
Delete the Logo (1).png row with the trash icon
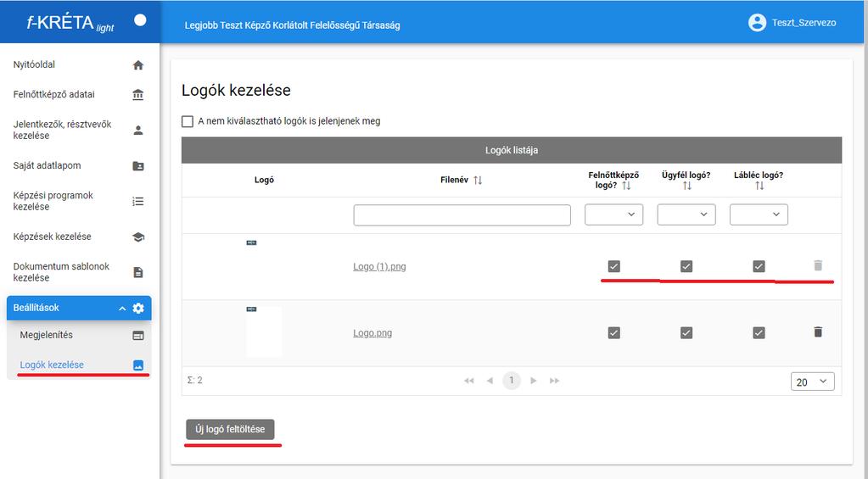818,265
